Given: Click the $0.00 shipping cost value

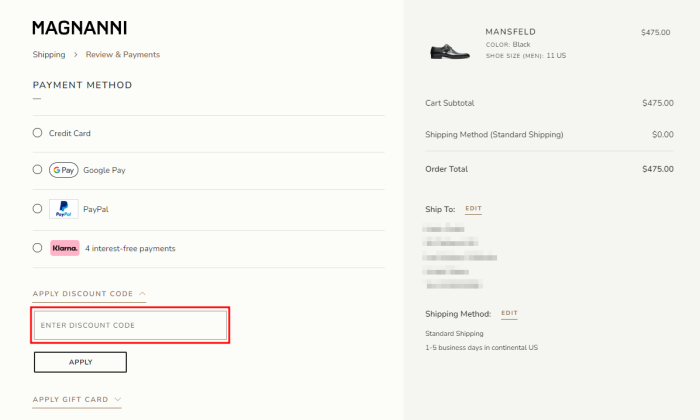Looking at the screenshot, I should tap(663, 134).
